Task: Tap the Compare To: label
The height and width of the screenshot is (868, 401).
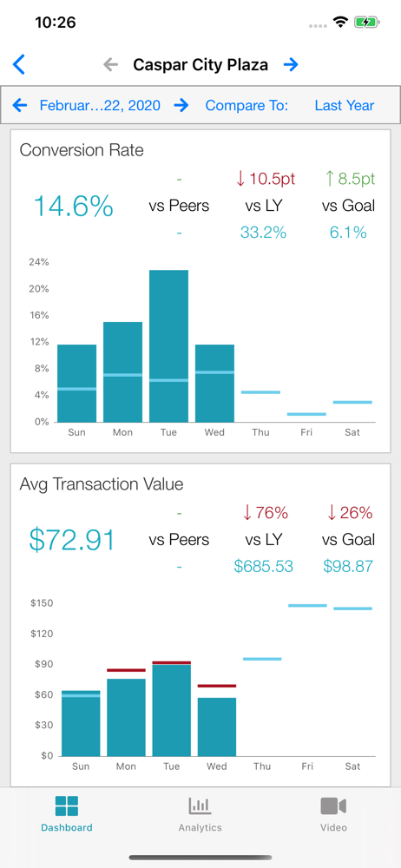Action: point(247,105)
